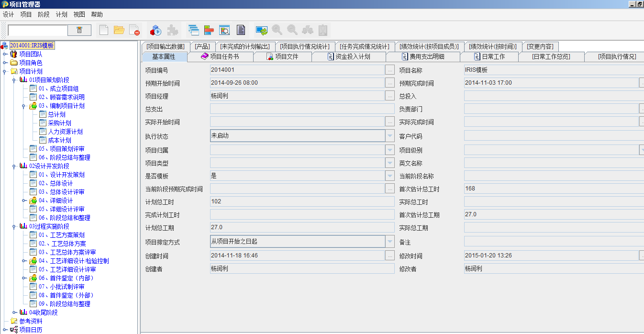Image resolution: width=644 pixels, height=334 pixels.
Task: Click the ... button beside 实际开始时间 field
Action: click(390, 122)
